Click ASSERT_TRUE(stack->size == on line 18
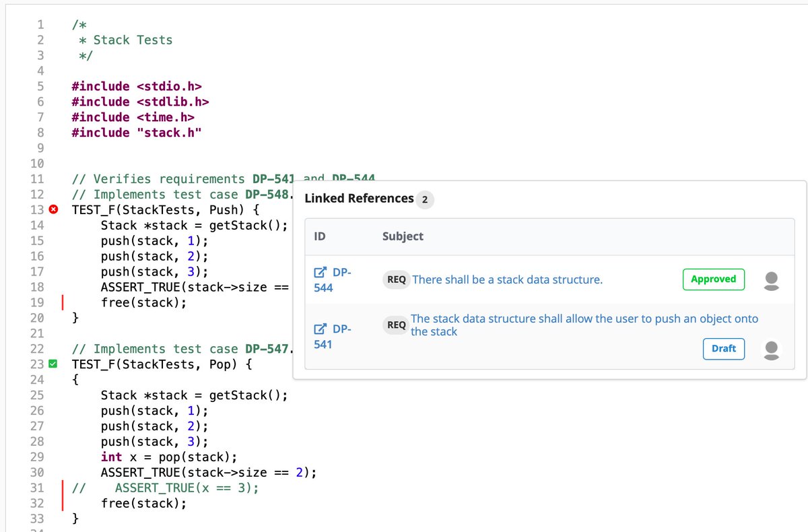Viewport: 808px width, 532px height. 195,288
